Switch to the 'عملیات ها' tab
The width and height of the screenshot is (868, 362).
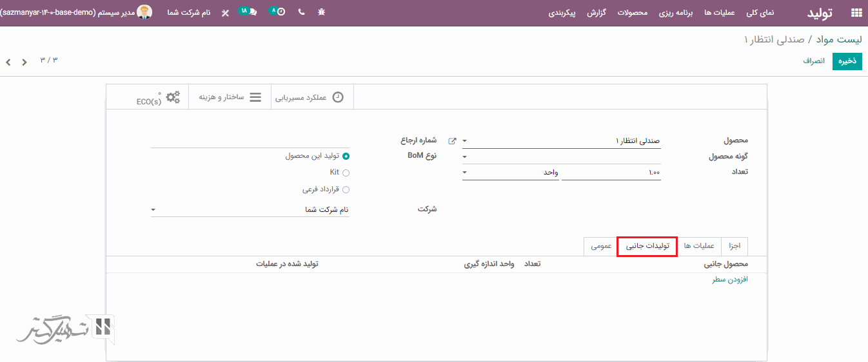(x=699, y=246)
